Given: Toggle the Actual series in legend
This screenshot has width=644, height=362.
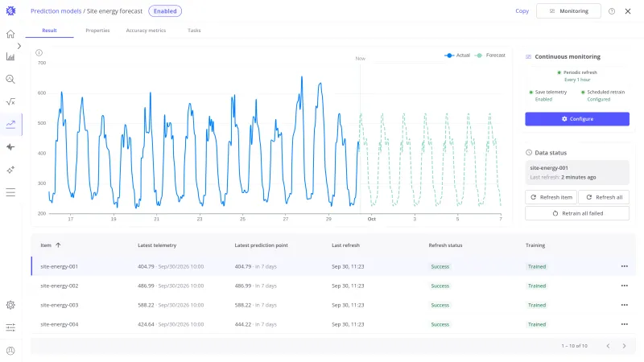Looking at the screenshot, I should (457, 55).
